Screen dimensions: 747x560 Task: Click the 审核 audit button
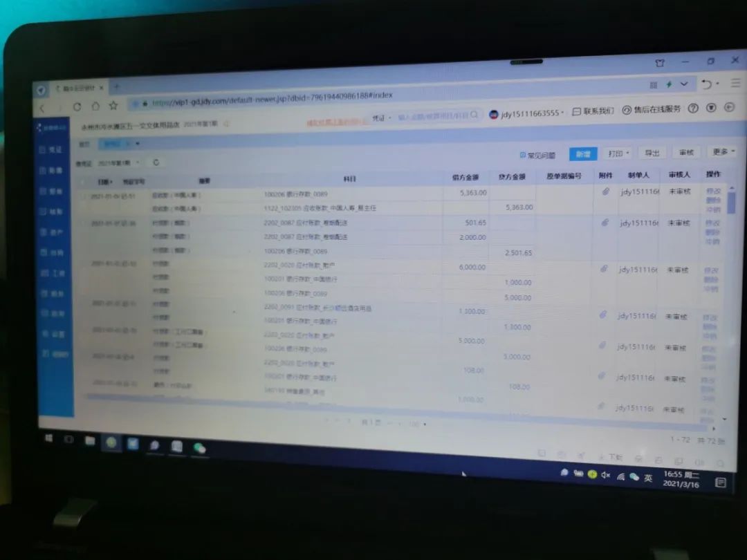(x=686, y=152)
